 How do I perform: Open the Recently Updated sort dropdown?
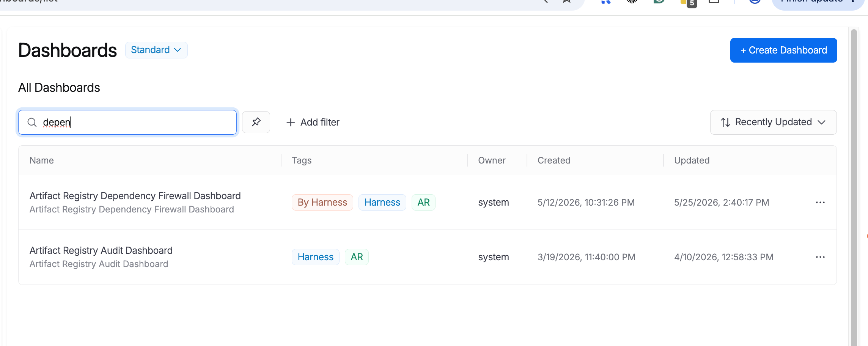773,122
